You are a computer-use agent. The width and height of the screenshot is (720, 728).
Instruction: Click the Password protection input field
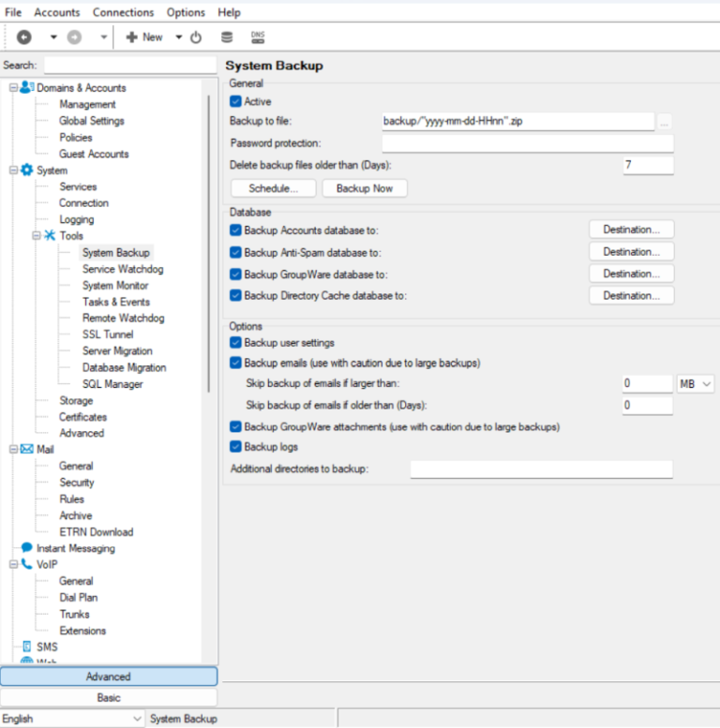click(x=528, y=143)
